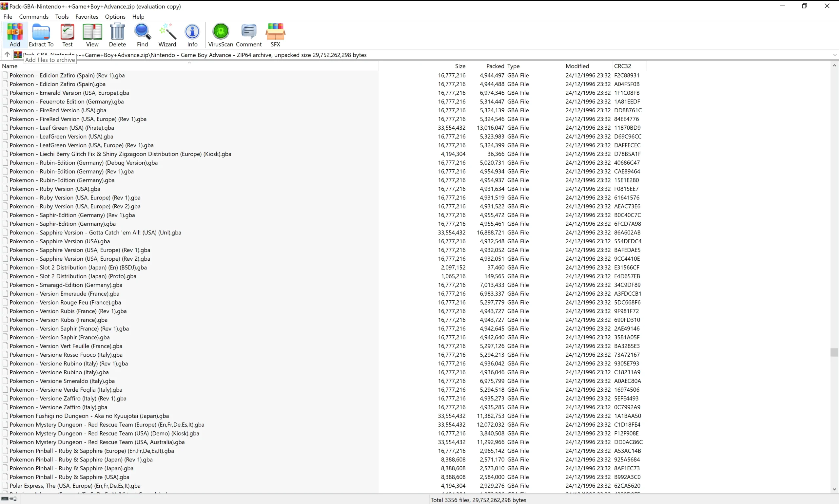Start VirusScan on the archive
Viewport: 839px width, 504px height.
(221, 35)
